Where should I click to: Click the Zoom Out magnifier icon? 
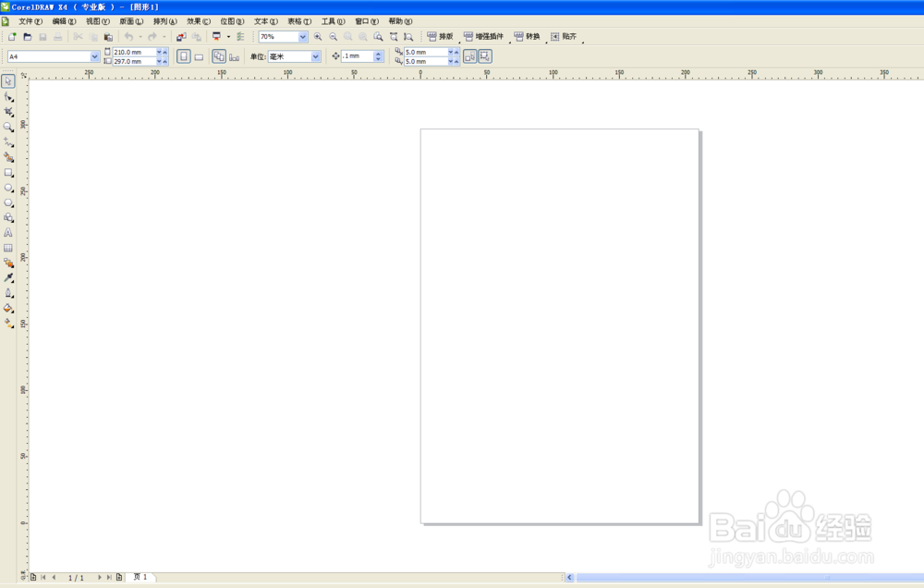(333, 37)
